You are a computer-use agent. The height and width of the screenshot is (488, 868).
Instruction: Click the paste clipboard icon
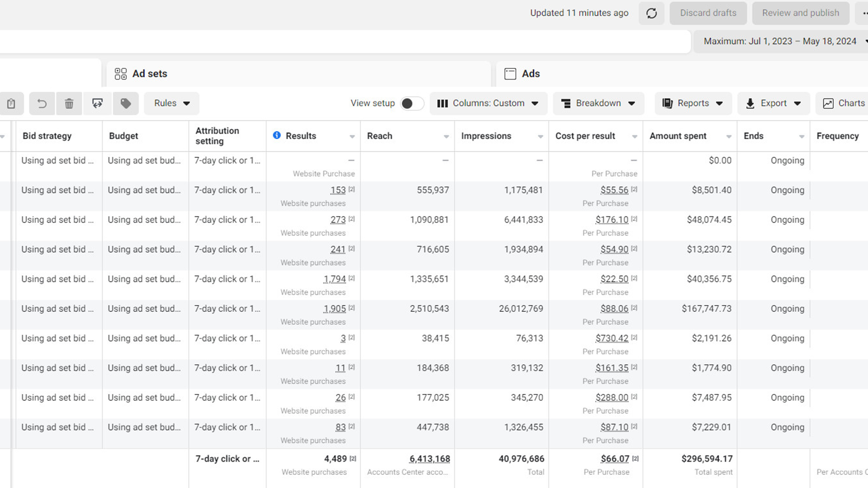[x=11, y=103]
